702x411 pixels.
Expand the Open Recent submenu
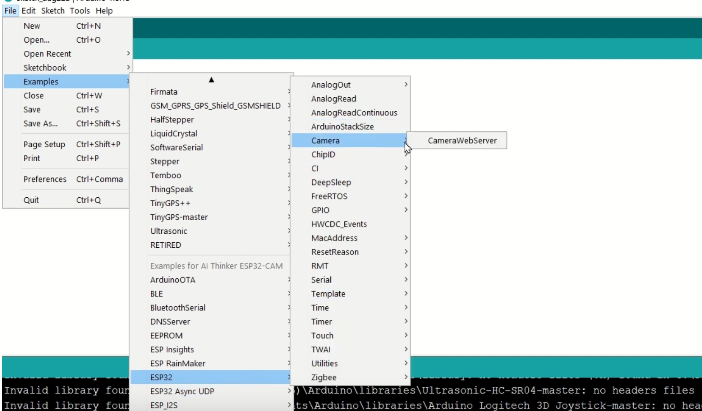68,54
